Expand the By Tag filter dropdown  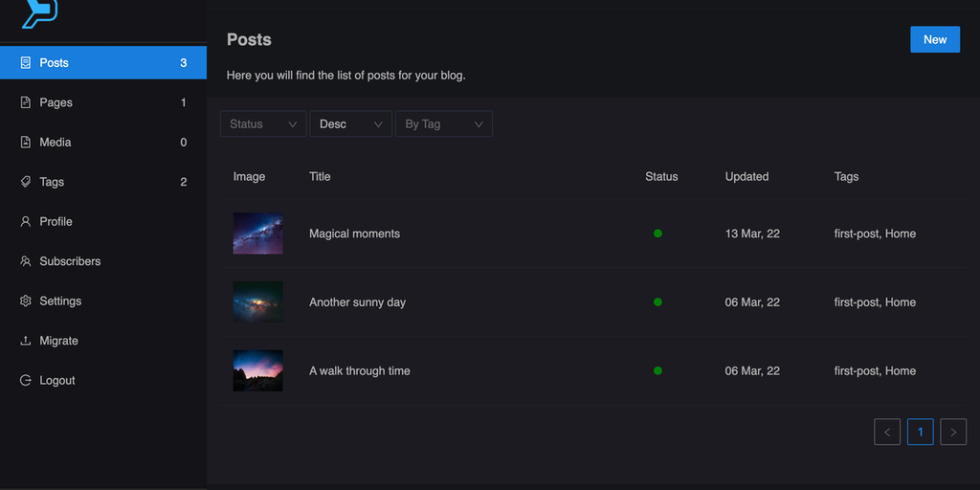(x=444, y=124)
